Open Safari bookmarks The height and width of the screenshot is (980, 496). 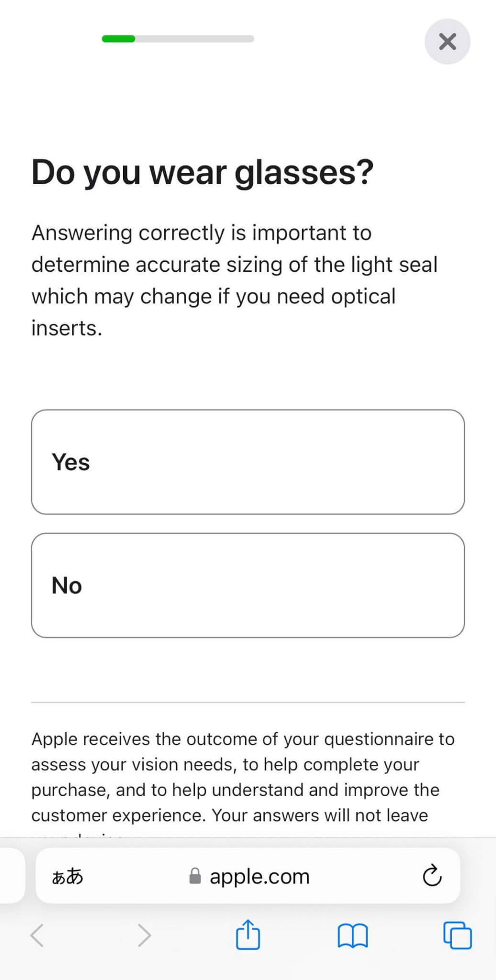[x=352, y=935]
